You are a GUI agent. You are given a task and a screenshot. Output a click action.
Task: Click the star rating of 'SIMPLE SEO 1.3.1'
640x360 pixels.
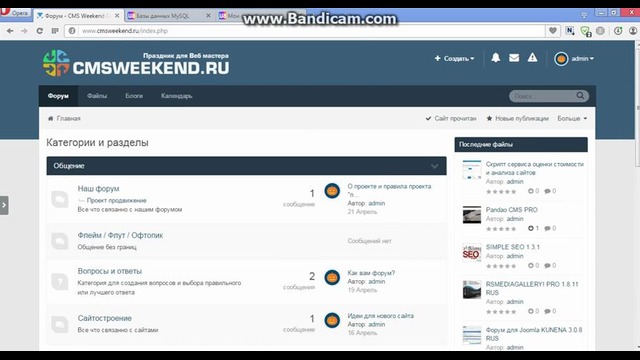click(501, 266)
